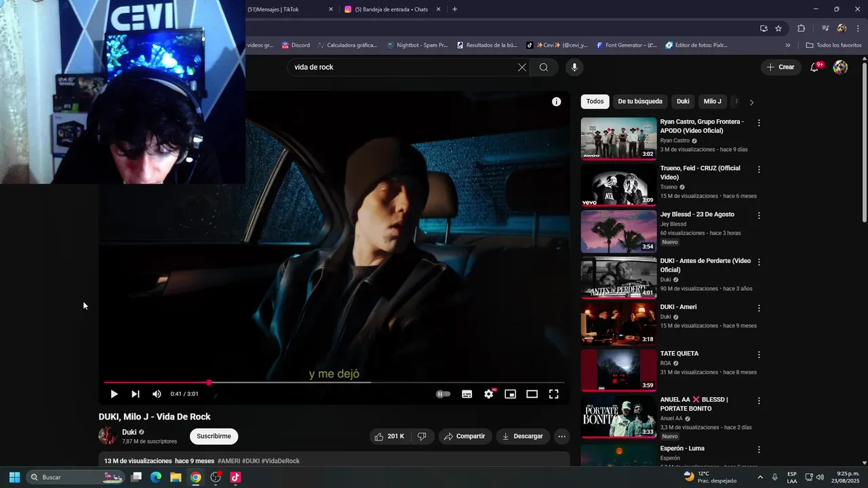Open options for DUKI Ameri video
This screenshot has height=488, width=868.
pyautogui.click(x=759, y=308)
